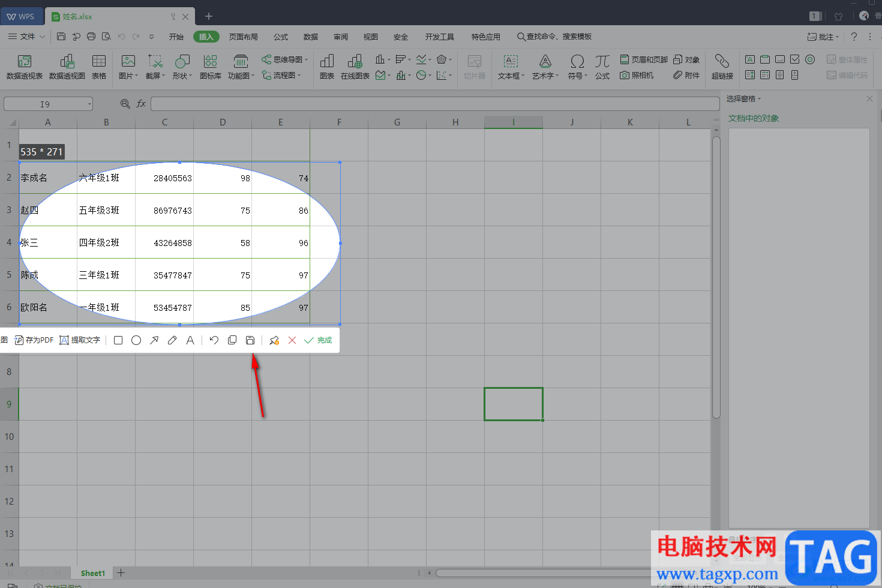Switch to the 开始 ribbon tab

click(x=176, y=37)
